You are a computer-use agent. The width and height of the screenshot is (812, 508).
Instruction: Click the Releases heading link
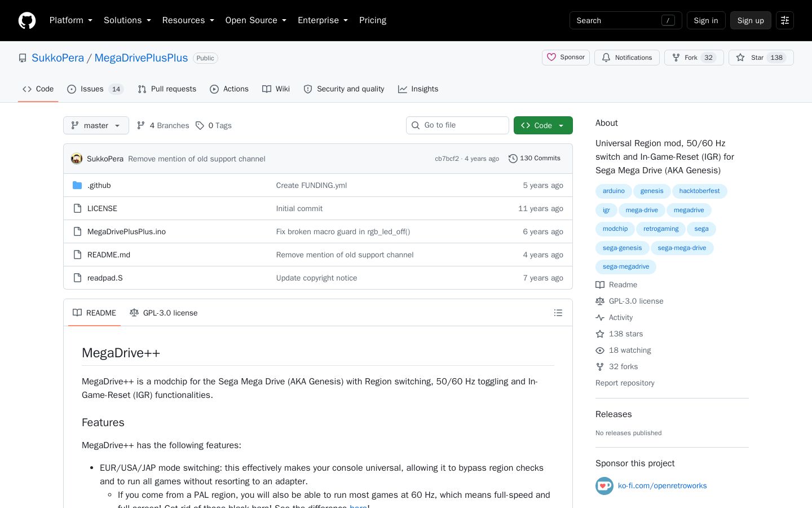click(x=614, y=414)
